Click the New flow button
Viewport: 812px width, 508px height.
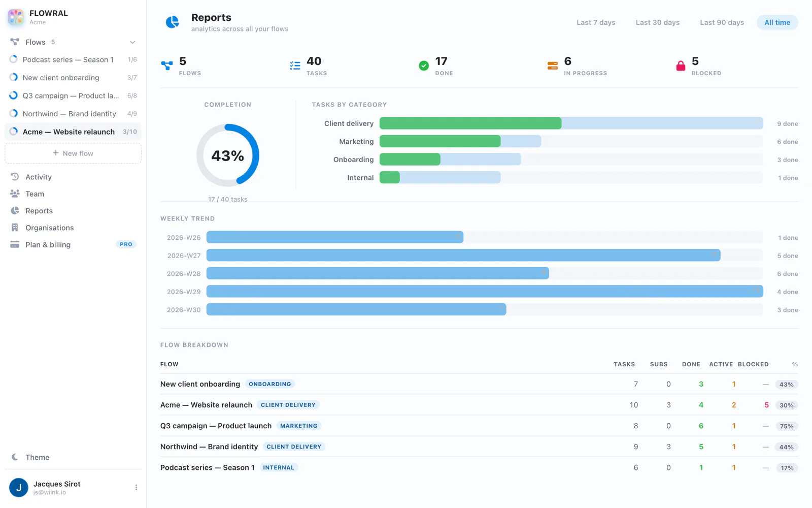tap(73, 153)
